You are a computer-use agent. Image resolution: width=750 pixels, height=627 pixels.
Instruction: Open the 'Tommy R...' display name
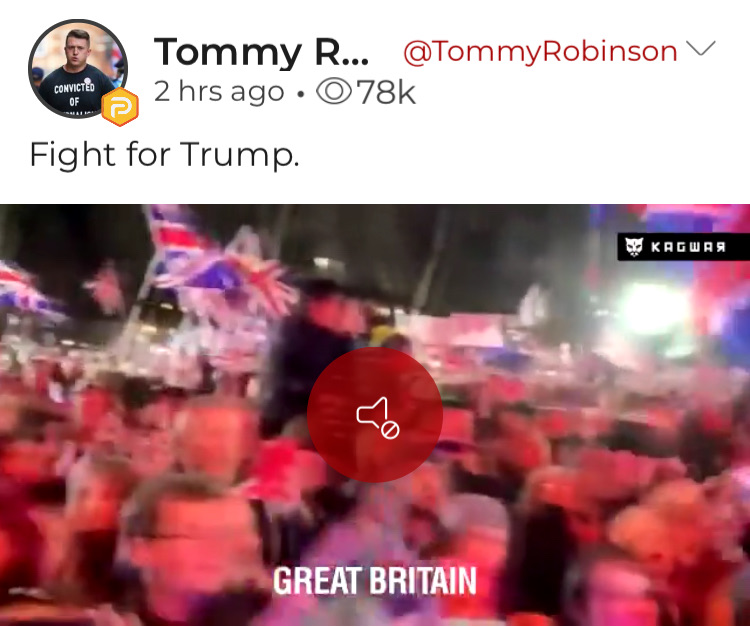tap(261, 52)
